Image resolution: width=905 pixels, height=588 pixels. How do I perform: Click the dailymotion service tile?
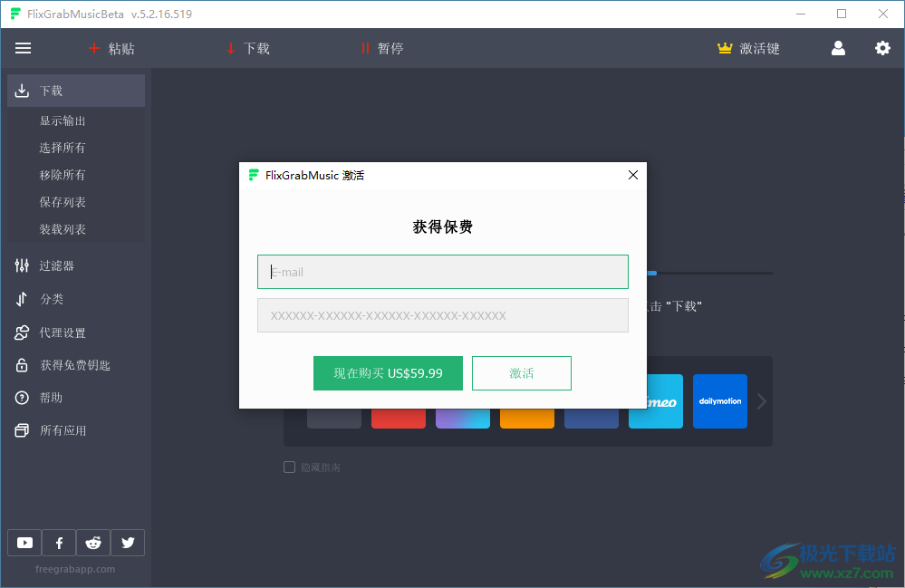tap(719, 401)
